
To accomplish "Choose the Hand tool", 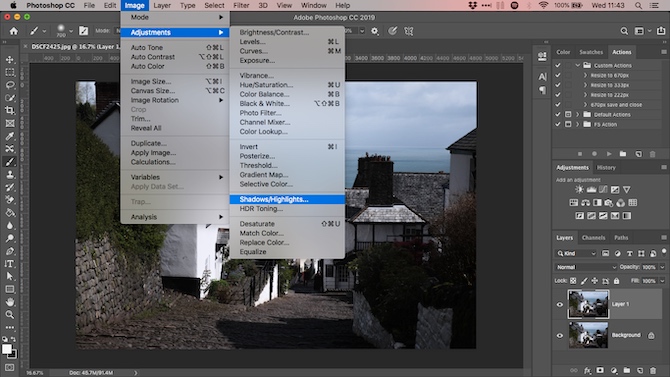I will pos(9,302).
